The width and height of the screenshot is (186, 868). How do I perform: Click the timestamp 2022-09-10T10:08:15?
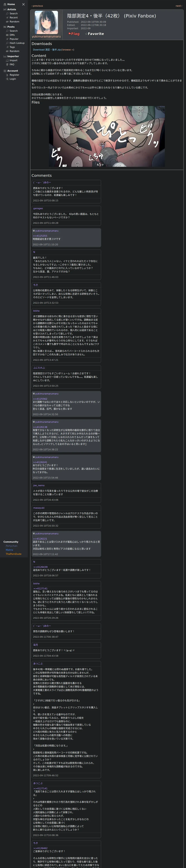(x=46, y=201)
